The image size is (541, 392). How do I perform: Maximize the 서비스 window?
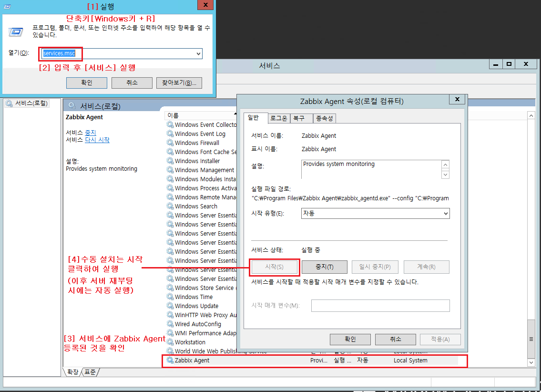[509, 64]
